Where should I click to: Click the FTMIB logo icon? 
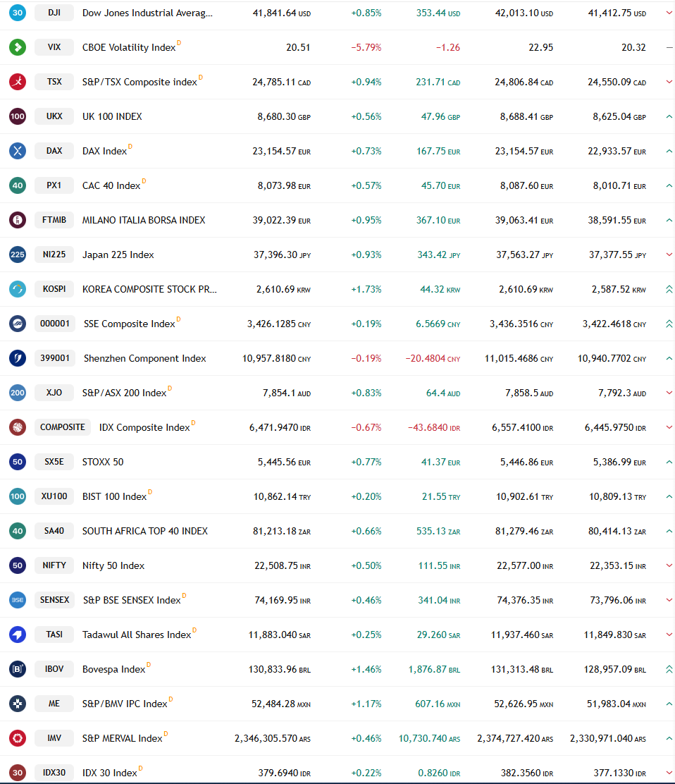click(18, 220)
